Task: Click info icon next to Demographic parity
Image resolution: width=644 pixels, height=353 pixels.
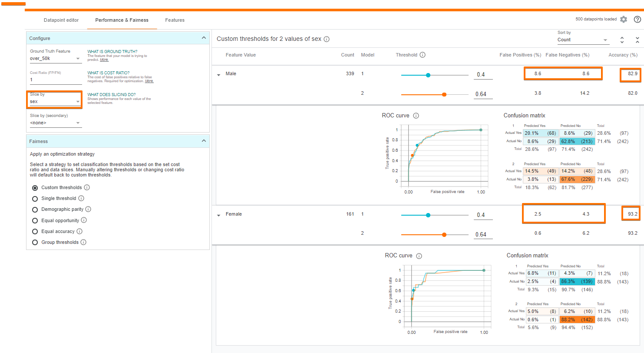Action: (88, 210)
